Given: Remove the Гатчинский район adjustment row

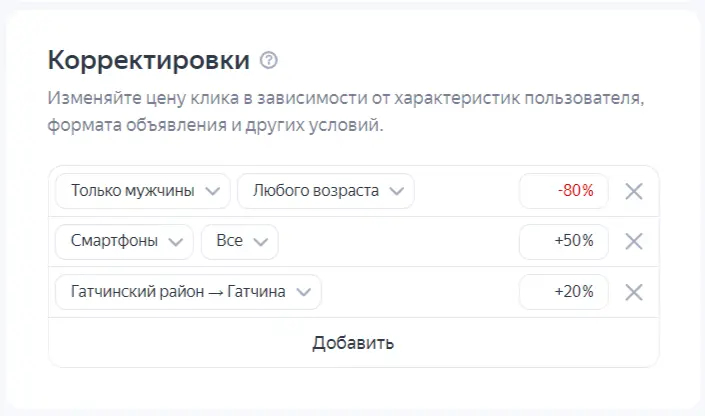Looking at the screenshot, I should point(633,292).
